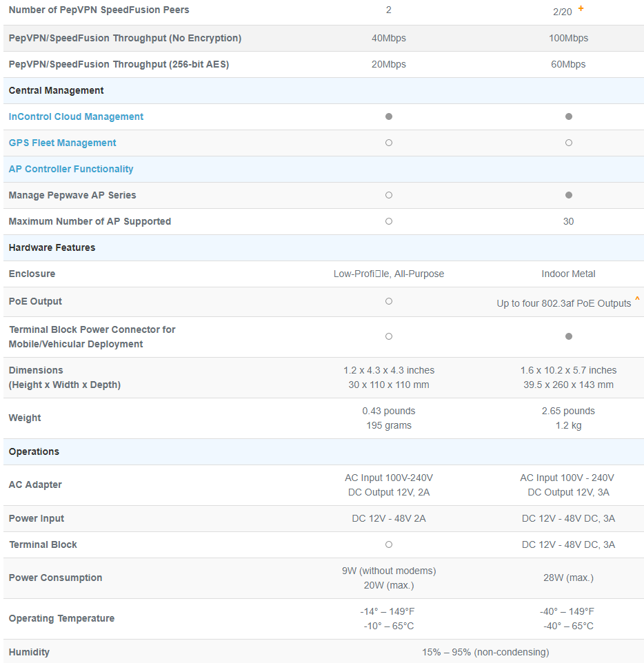Click the filled dot in Manage Pepwave AP row
Image resolution: width=644 pixels, height=663 pixels.
(568, 195)
